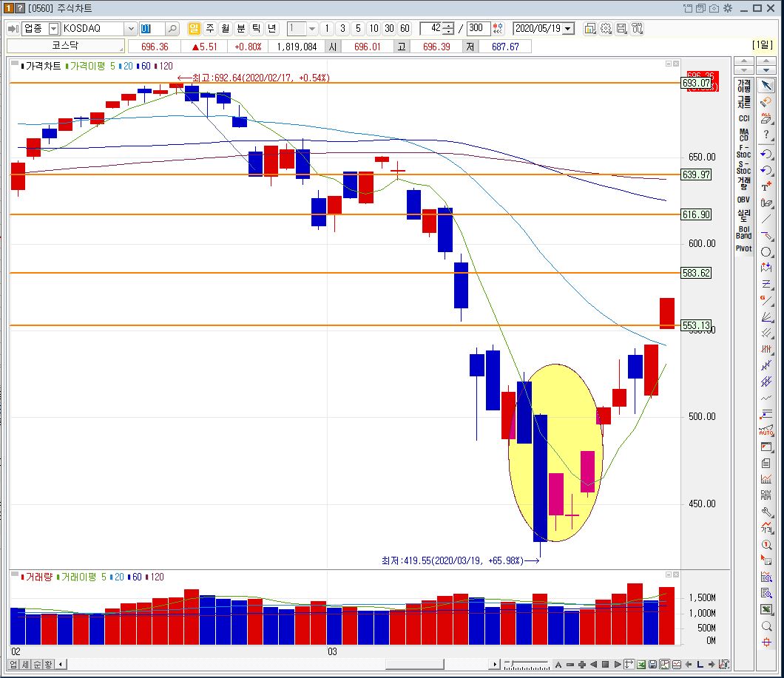
Task: Select the Pivot indicator button
Action: coord(743,248)
